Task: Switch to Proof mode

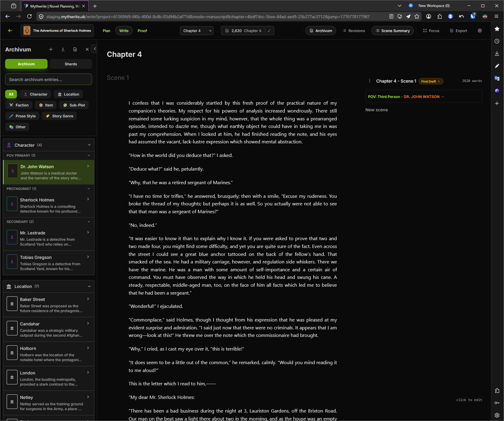Action: coord(142,31)
